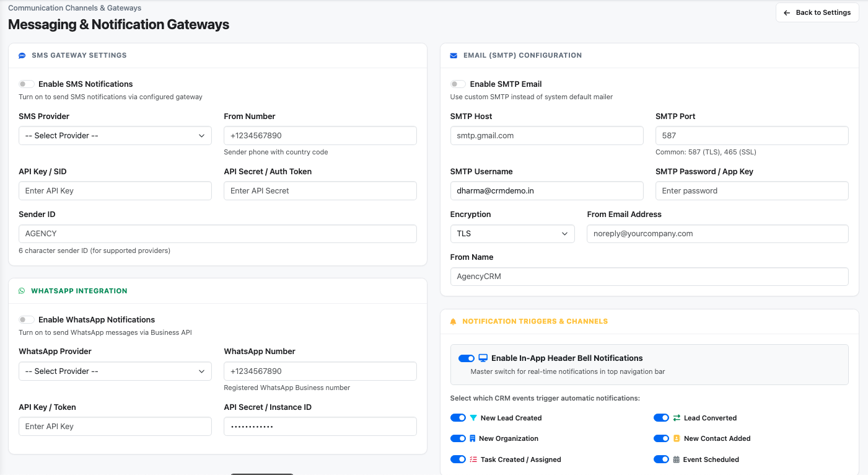
Task: Click the SMS API Secret / Auth Token field
Action: coord(320,191)
